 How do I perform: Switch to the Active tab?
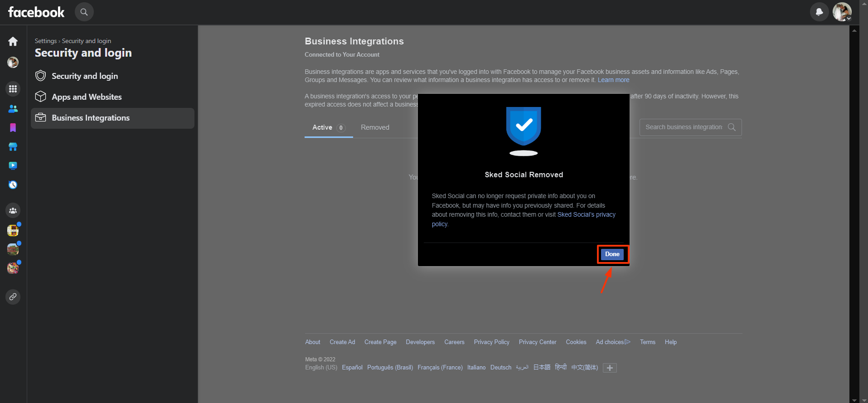329,128
